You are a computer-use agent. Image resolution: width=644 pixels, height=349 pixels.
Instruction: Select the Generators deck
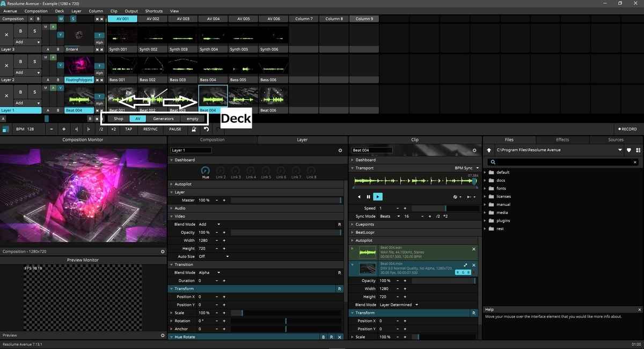pyautogui.click(x=163, y=118)
